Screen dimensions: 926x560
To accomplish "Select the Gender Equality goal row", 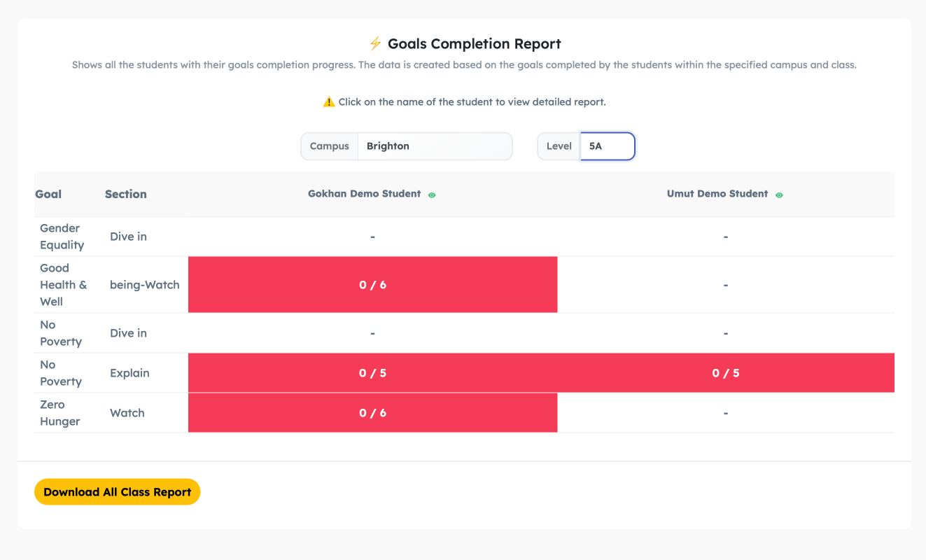I will click(62, 237).
